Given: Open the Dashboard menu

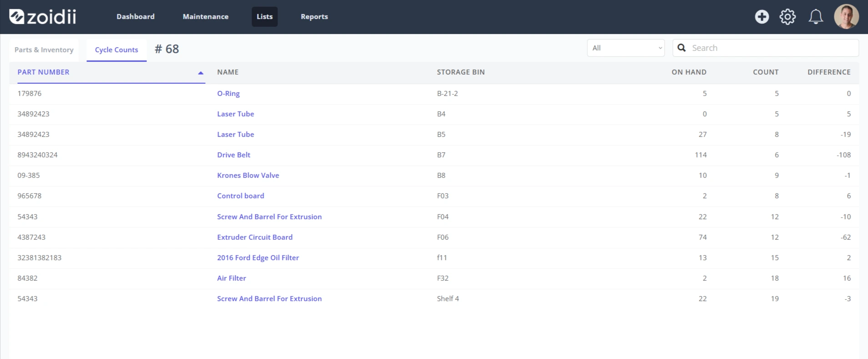Looking at the screenshot, I should click(136, 16).
